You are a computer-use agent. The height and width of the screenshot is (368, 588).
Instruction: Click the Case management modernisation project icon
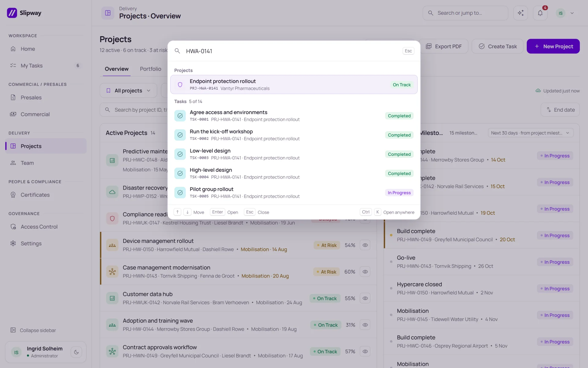[112, 272]
